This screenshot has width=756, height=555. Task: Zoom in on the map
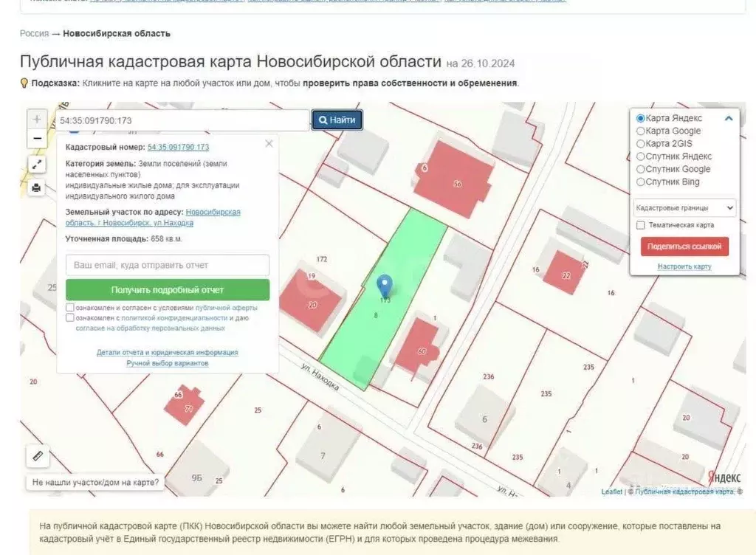point(36,118)
